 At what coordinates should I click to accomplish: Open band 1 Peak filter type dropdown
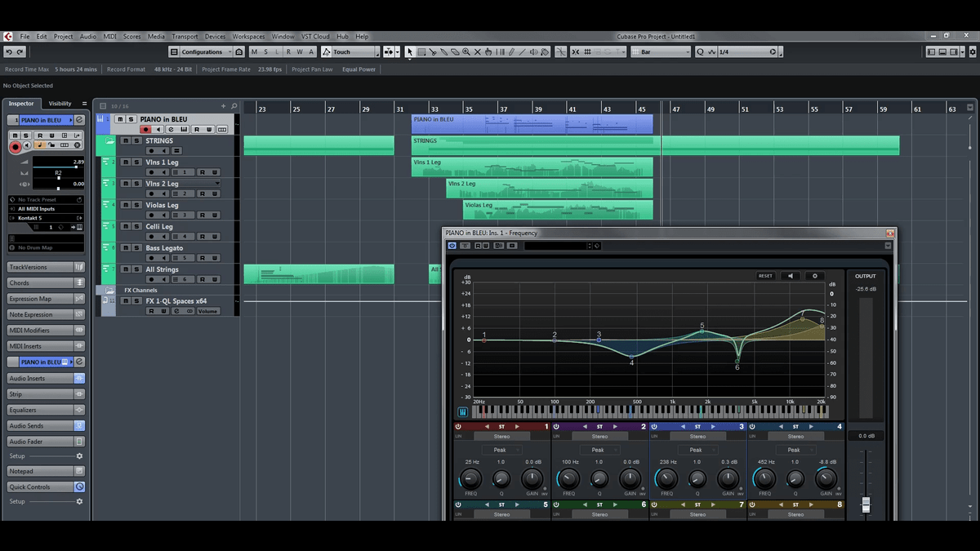[501, 450]
